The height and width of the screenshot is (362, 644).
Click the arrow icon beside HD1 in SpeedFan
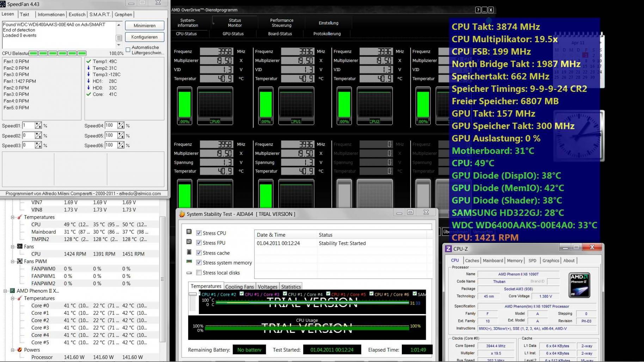coord(88,81)
